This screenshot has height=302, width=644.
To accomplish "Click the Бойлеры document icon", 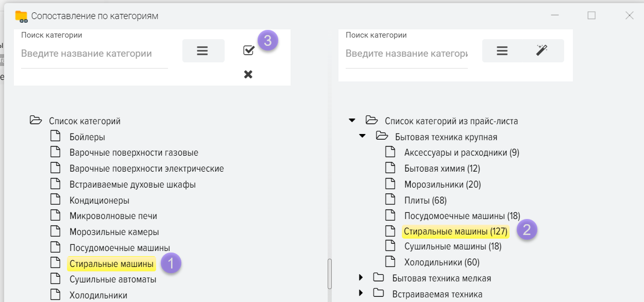I will click(x=55, y=137).
